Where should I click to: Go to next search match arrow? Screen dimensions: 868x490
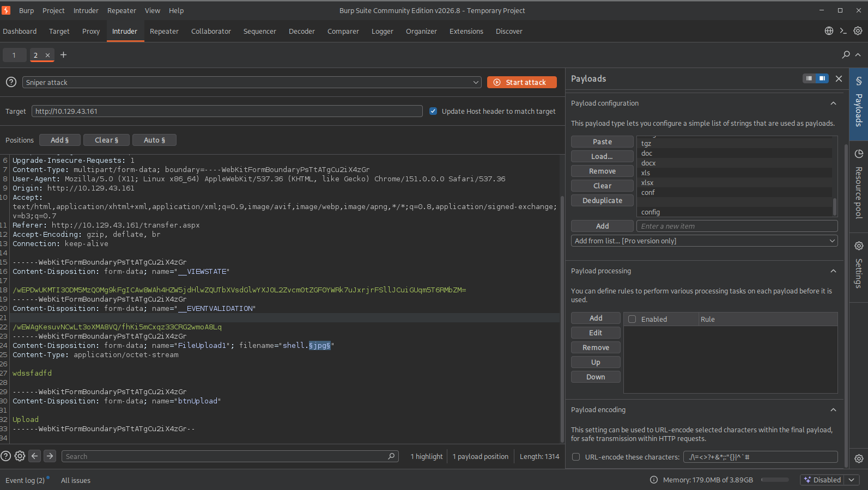(50, 456)
